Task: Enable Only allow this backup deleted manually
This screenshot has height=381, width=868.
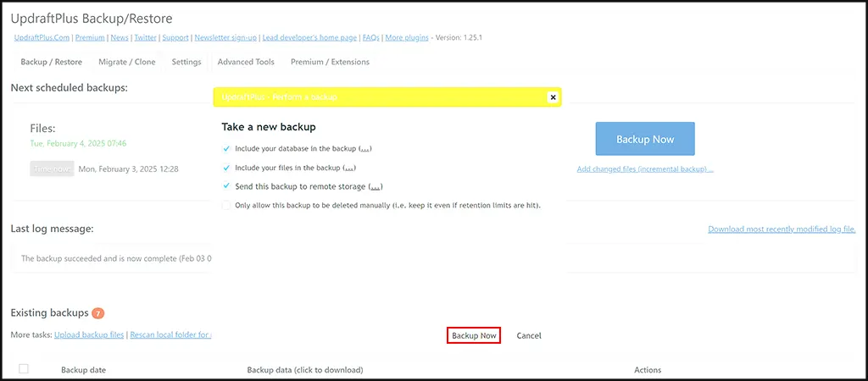Action: (225, 205)
